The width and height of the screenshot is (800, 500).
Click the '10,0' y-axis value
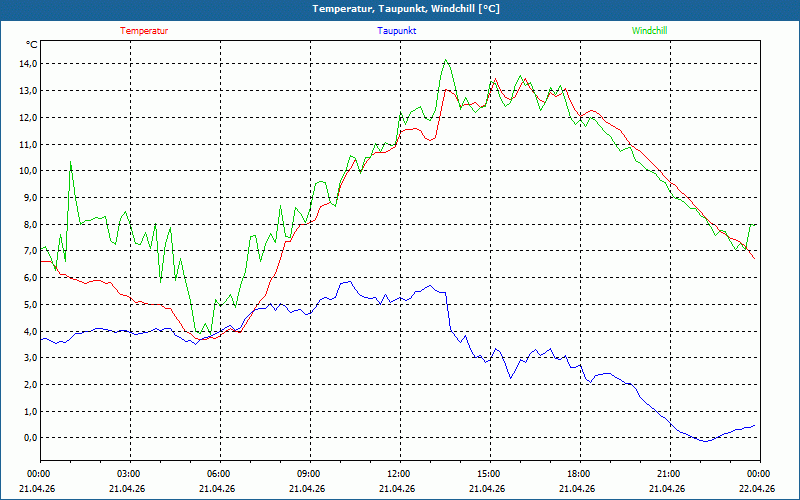tap(28, 171)
